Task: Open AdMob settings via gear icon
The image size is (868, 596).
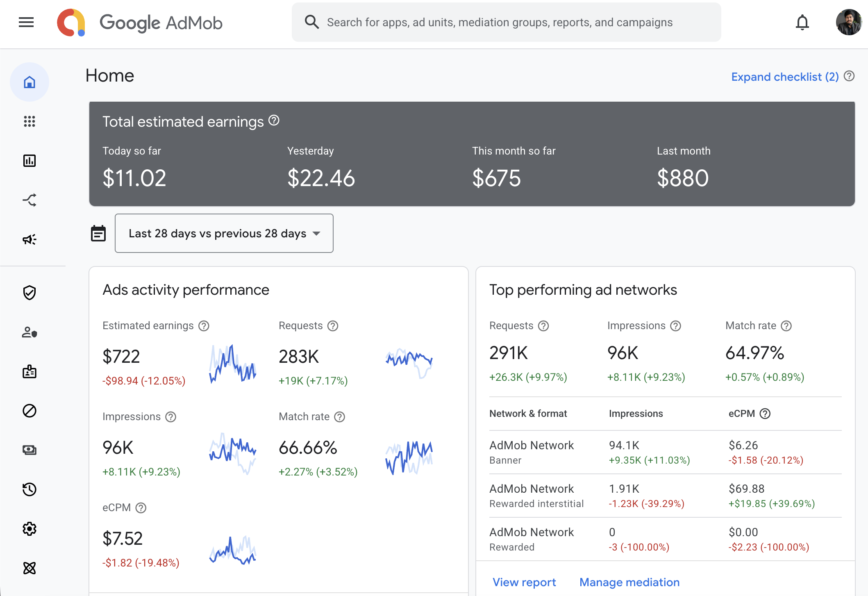Action: pyautogui.click(x=29, y=529)
